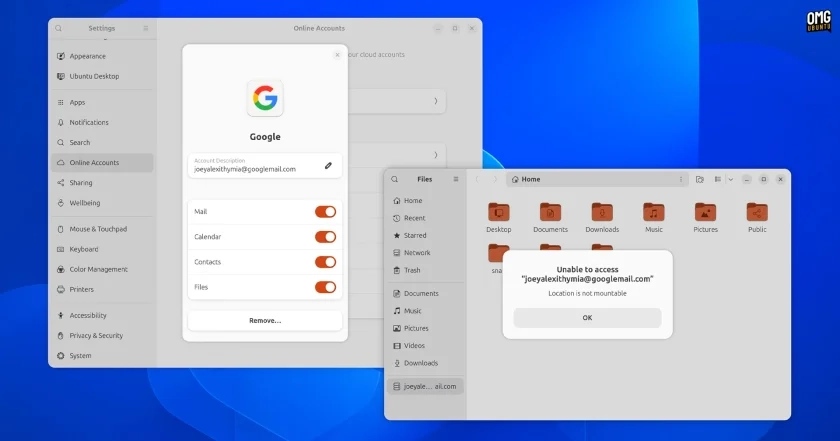Open Color Management settings
Viewport: 840px width, 441px height.
pos(102,269)
